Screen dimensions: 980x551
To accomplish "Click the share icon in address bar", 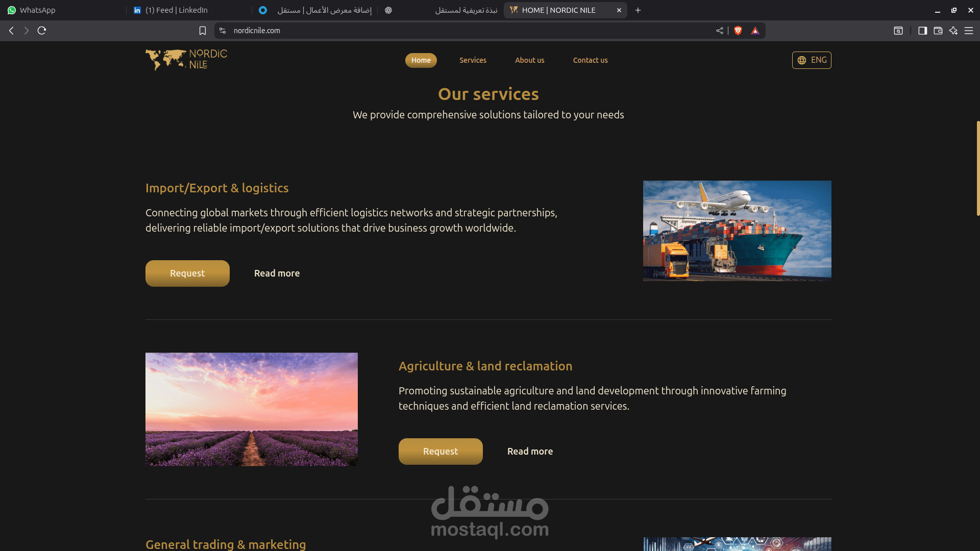I will point(720,31).
